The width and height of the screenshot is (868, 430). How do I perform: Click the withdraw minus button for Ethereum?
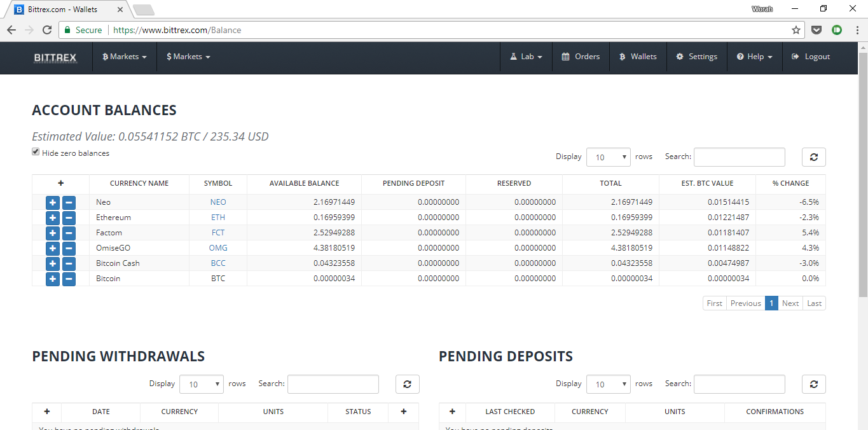click(x=69, y=218)
